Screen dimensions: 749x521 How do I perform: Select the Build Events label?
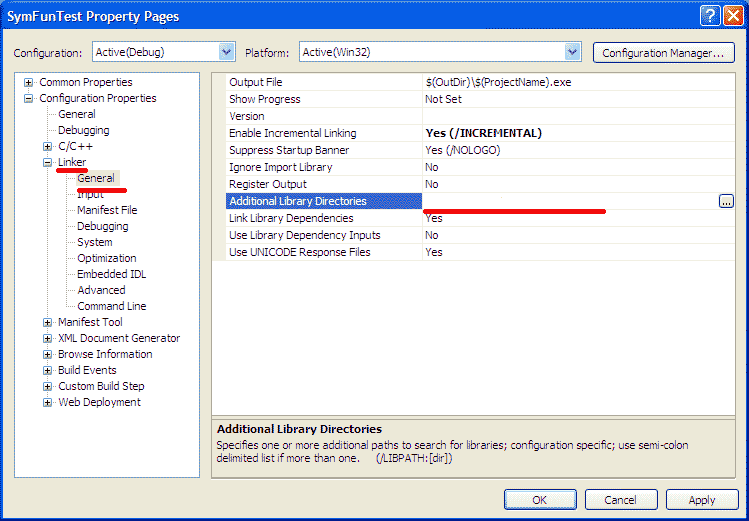tap(87, 370)
